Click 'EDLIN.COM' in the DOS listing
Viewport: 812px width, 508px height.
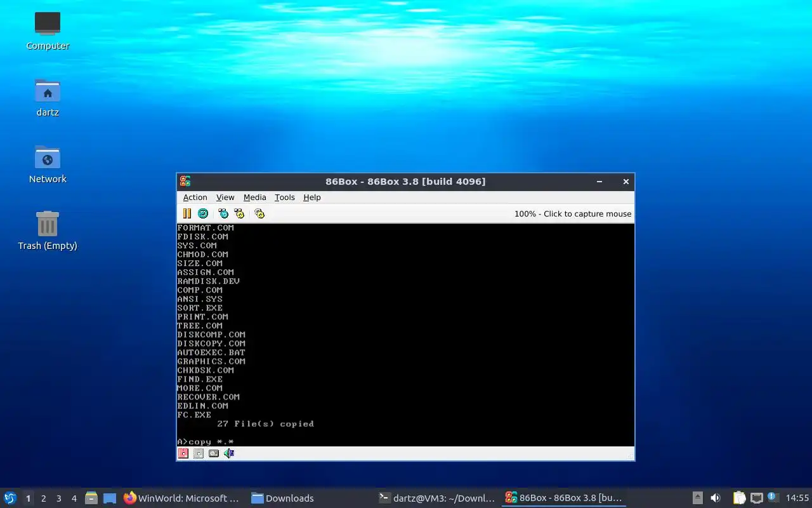point(202,406)
